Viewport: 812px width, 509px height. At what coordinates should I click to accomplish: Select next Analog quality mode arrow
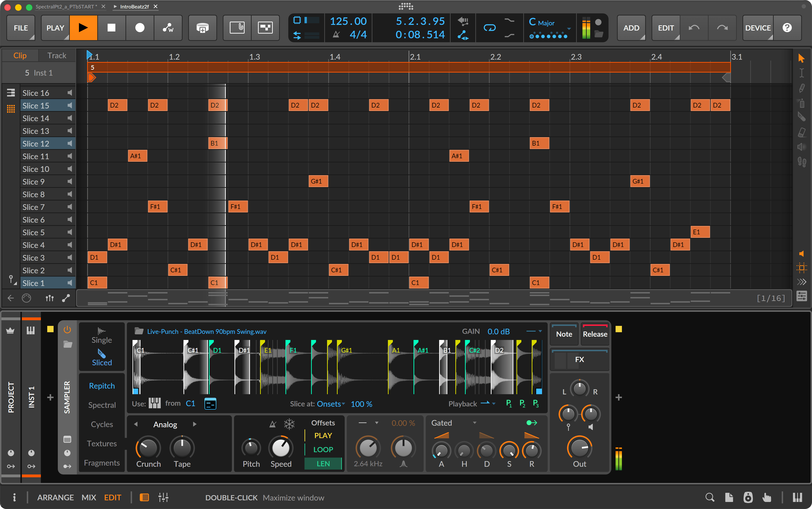coord(195,424)
